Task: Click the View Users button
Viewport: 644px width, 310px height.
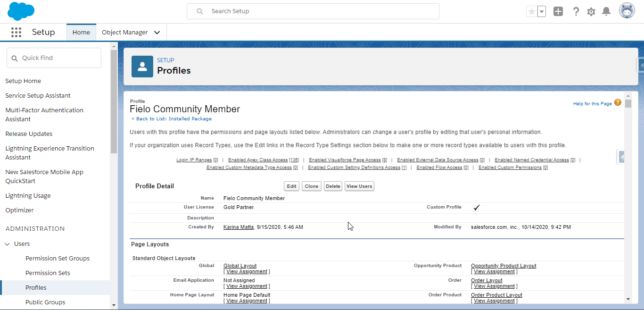Action: point(359,186)
